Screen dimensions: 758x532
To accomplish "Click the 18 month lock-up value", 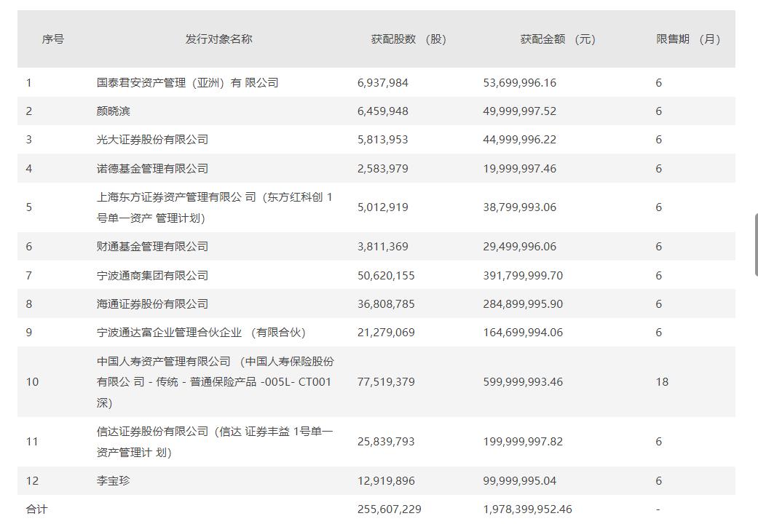I will pyautogui.click(x=662, y=382).
